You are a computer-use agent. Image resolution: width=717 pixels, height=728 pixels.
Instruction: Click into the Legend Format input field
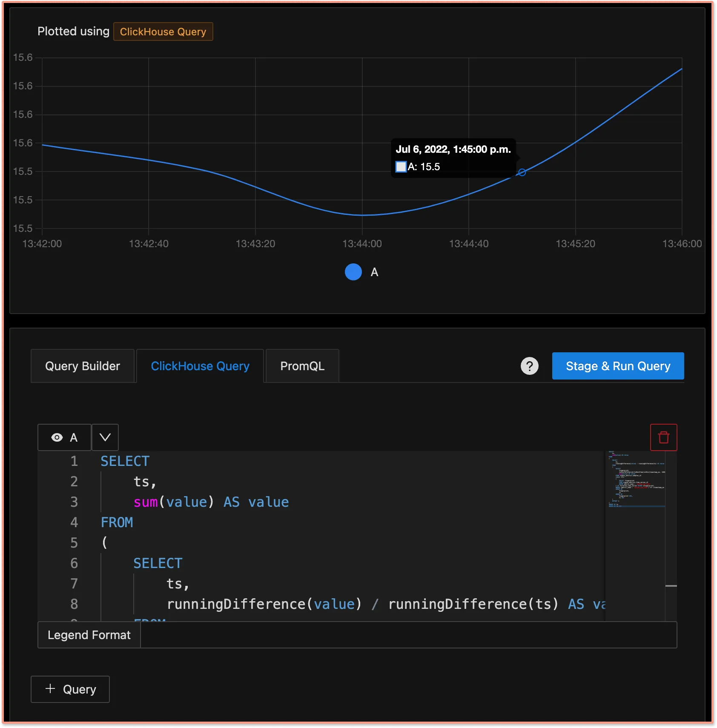pos(408,635)
